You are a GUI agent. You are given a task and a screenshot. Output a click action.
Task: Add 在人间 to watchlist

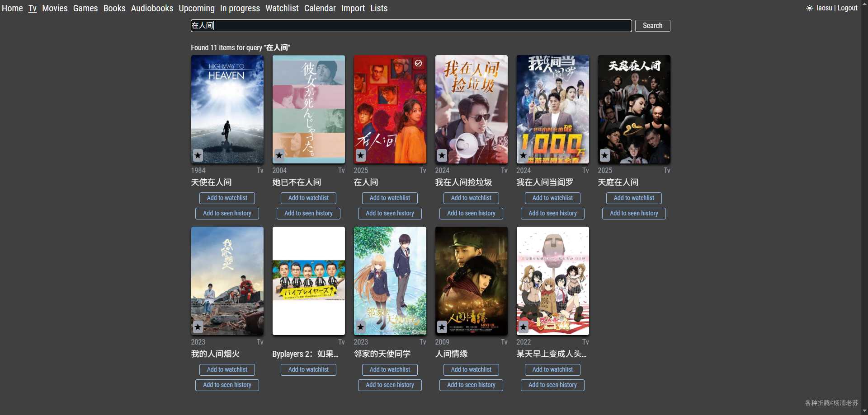[390, 198]
